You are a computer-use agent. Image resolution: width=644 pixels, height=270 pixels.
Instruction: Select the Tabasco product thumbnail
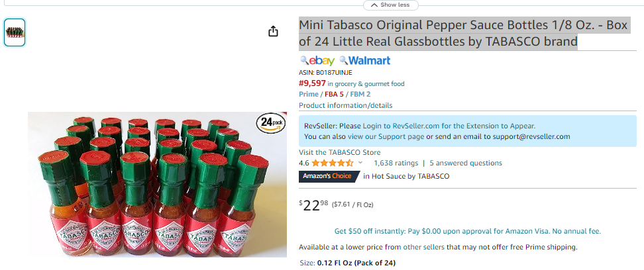(x=15, y=32)
